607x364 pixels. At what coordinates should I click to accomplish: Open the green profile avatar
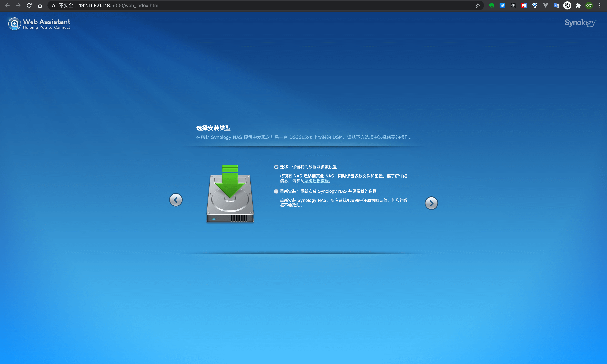pos(589,5)
